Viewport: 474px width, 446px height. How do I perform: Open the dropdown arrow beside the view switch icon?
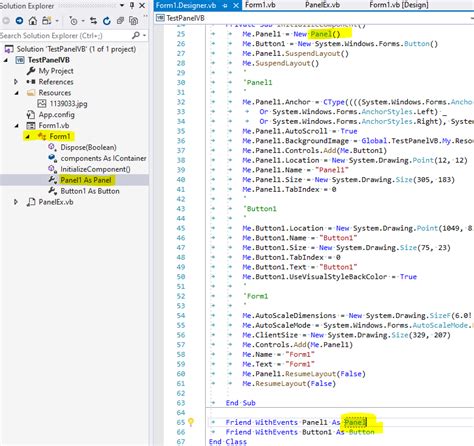coord(57,21)
